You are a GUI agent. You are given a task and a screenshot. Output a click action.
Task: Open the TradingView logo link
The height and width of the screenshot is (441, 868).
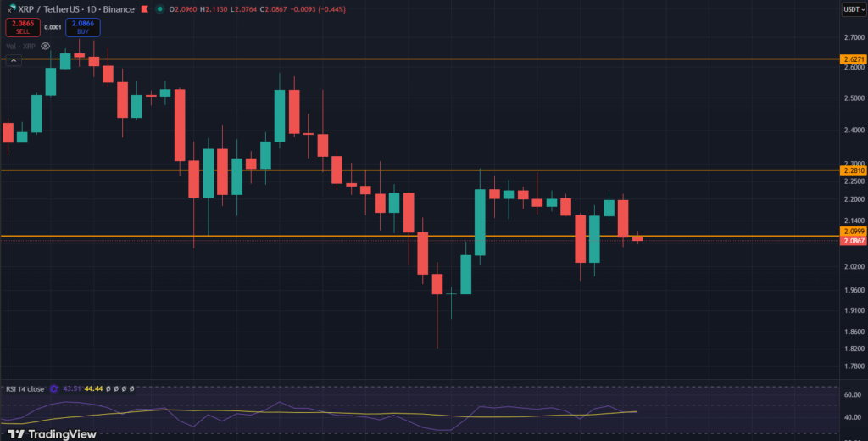52,434
